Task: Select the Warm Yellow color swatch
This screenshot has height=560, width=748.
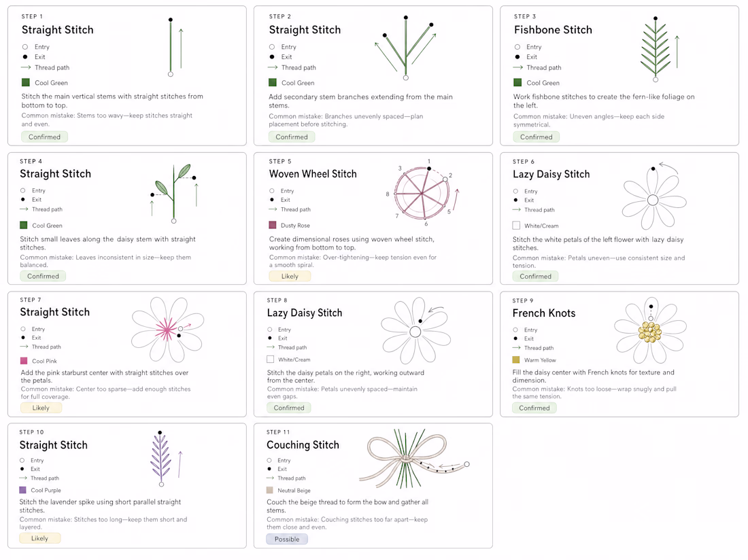Action: (515, 360)
